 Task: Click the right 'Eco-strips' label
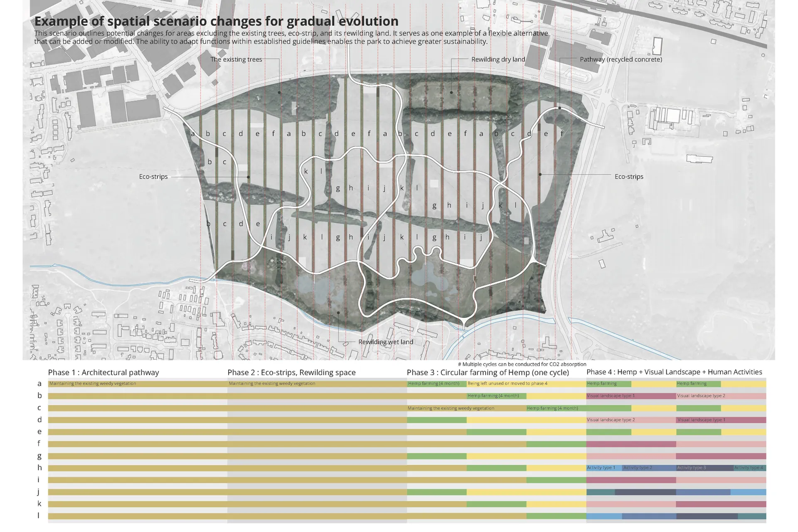pyautogui.click(x=628, y=177)
